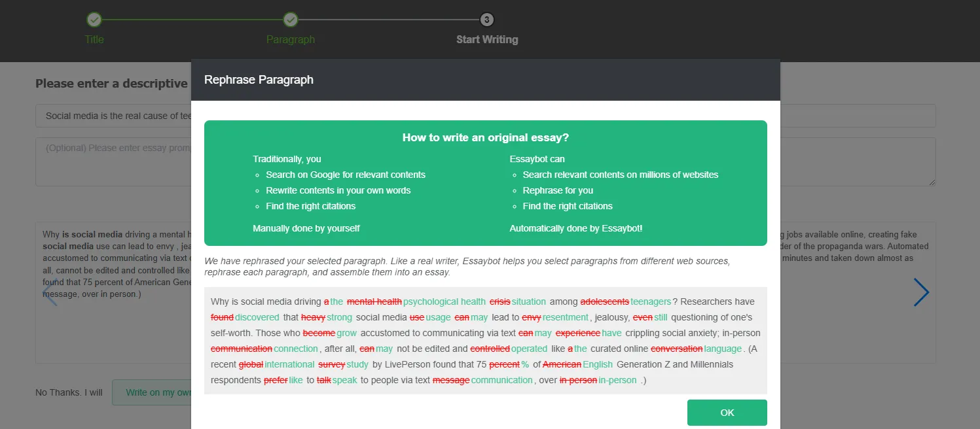Click the green word 'connection'
Image resolution: width=980 pixels, height=429 pixels.
tap(296, 349)
